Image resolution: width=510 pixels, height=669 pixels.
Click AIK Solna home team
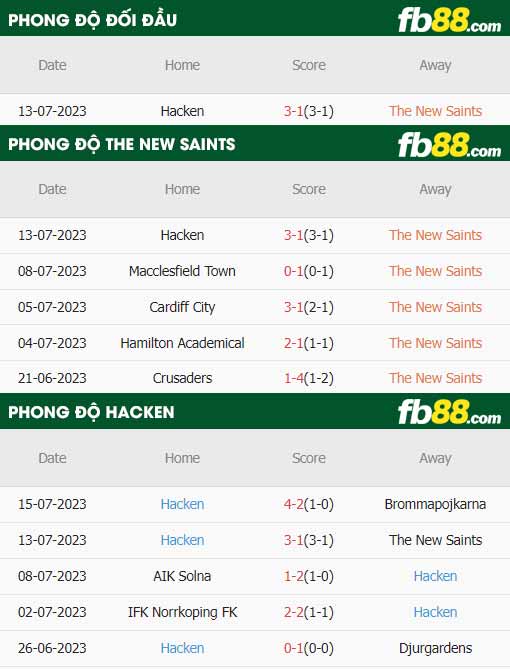[182, 576]
